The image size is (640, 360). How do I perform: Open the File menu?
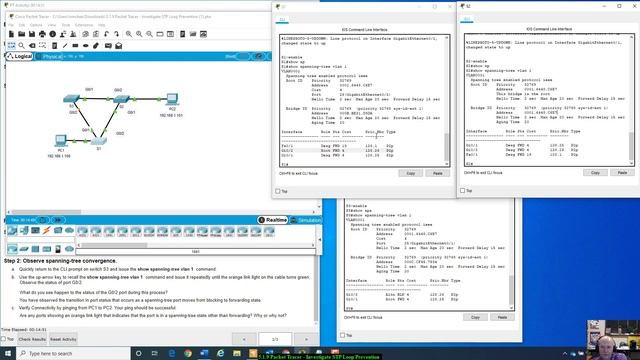[x=11, y=25]
